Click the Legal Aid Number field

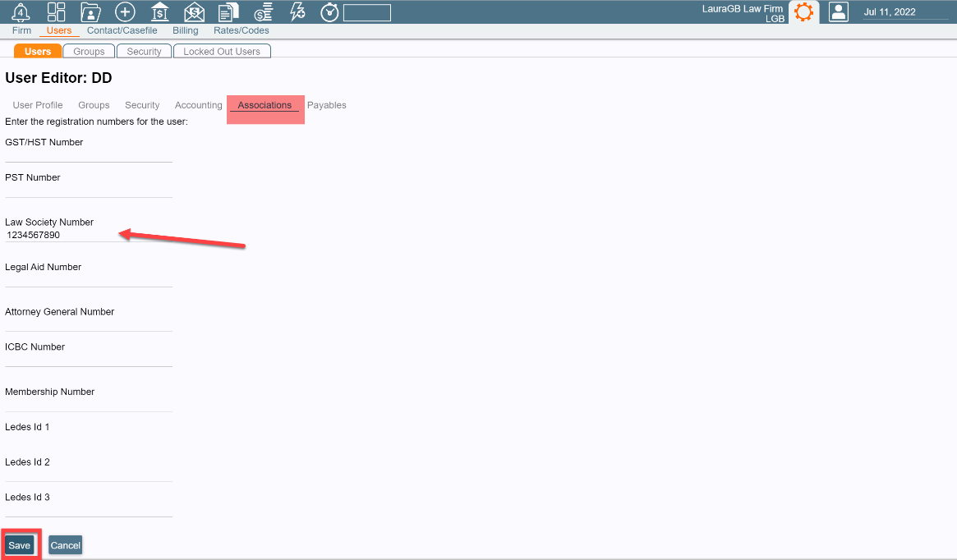pyautogui.click(x=89, y=280)
